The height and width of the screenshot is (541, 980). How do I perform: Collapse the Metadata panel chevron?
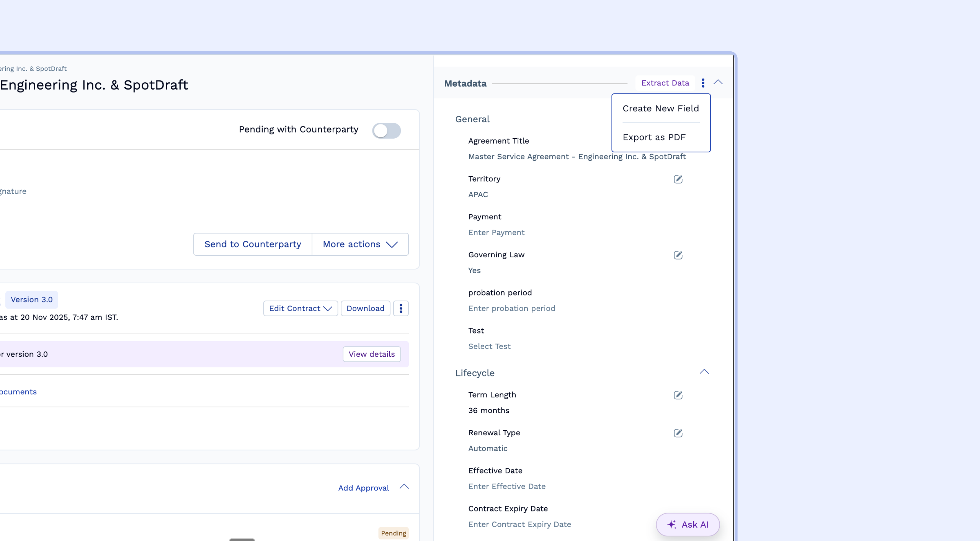click(718, 82)
